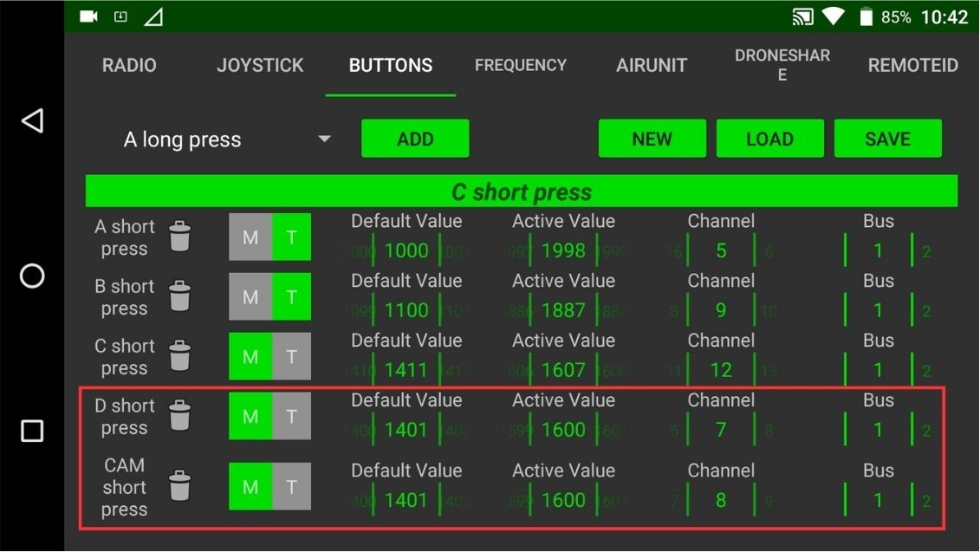Viewport: 980px width, 552px height.
Task: Set A short press to M mode
Action: pos(250,237)
